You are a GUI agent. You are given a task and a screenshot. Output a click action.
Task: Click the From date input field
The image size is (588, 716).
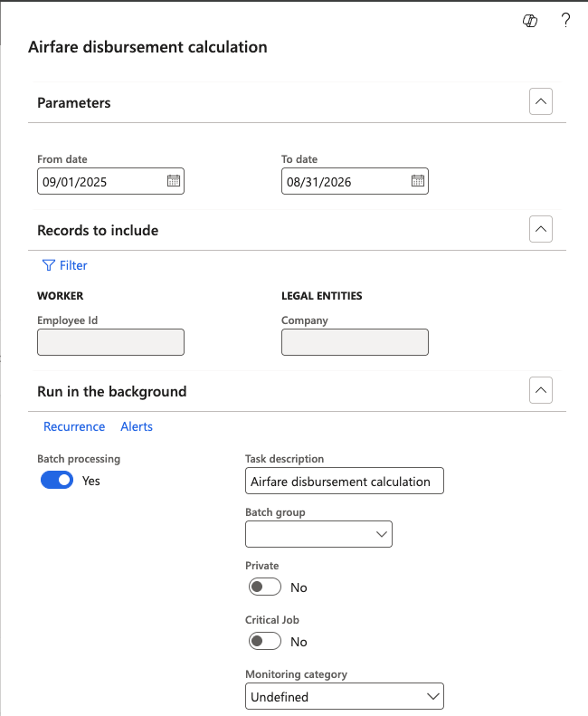110,181
